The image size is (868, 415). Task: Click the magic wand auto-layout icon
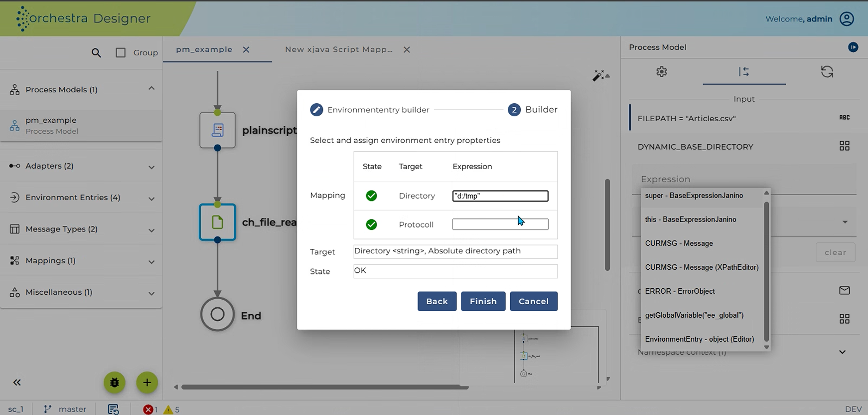coord(599,75)
